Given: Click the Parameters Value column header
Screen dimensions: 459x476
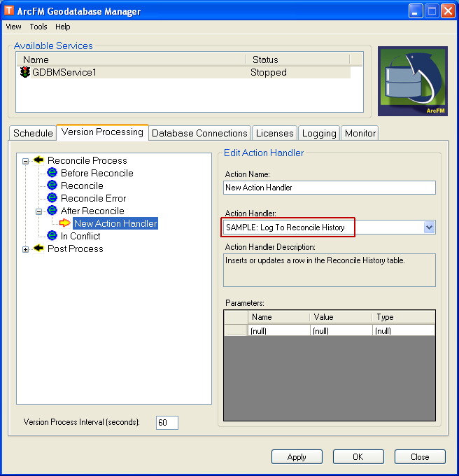Looking at the screenshot, I should pos(341,317).
